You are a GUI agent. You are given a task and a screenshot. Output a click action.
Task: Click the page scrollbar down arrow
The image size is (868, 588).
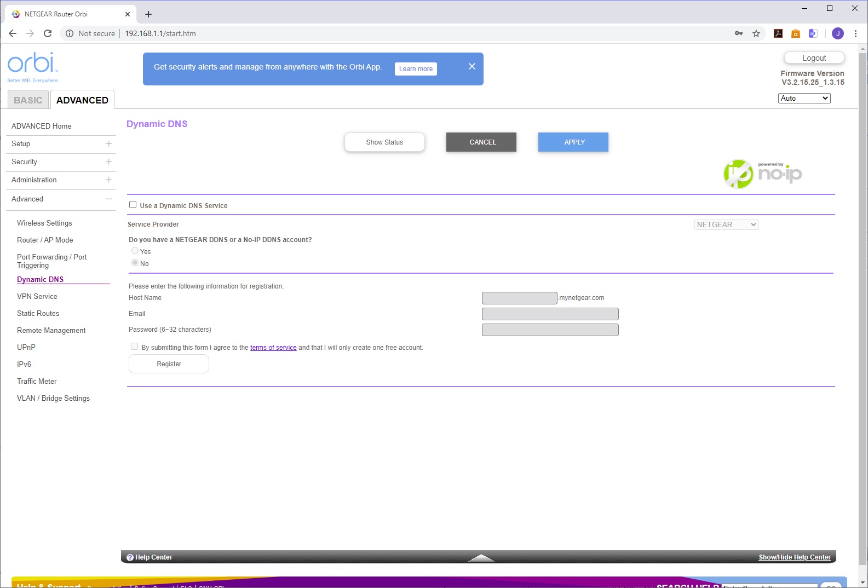point(863,583)
